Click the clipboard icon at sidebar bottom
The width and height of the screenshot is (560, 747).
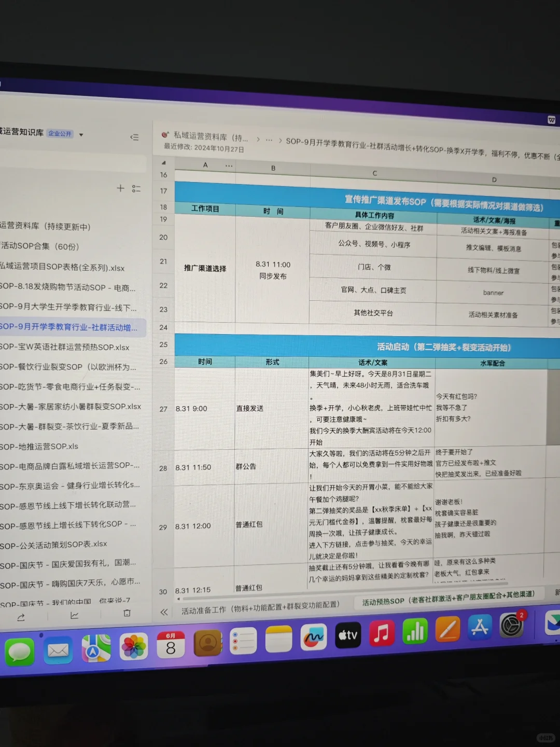click(127, 613)
